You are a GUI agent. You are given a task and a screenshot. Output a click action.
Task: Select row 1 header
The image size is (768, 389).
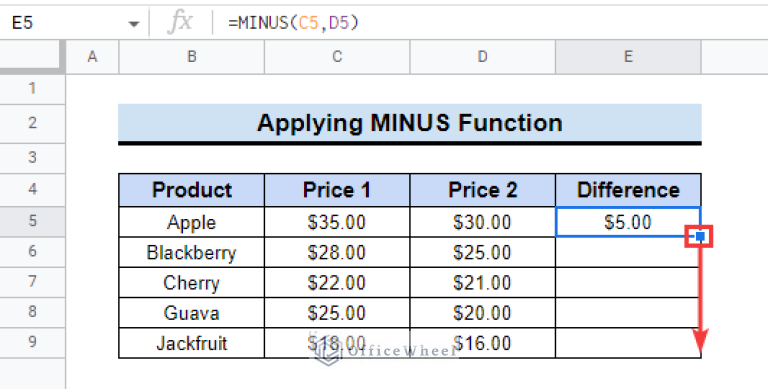[32, 89]
